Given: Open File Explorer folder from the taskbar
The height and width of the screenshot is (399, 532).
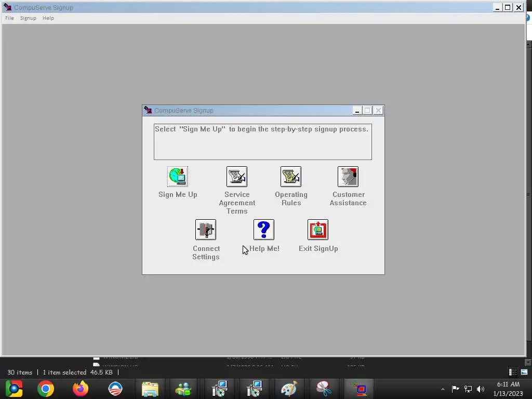Looking at the screenshot, I should [150, 389].
